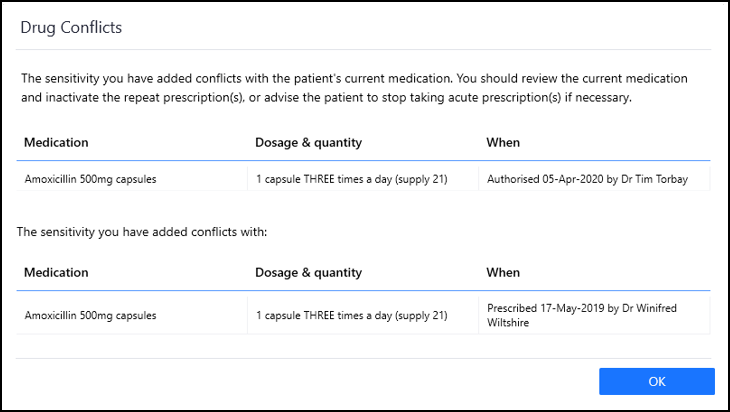Click the OK button
730x412 pixels.
coord(656,381)
